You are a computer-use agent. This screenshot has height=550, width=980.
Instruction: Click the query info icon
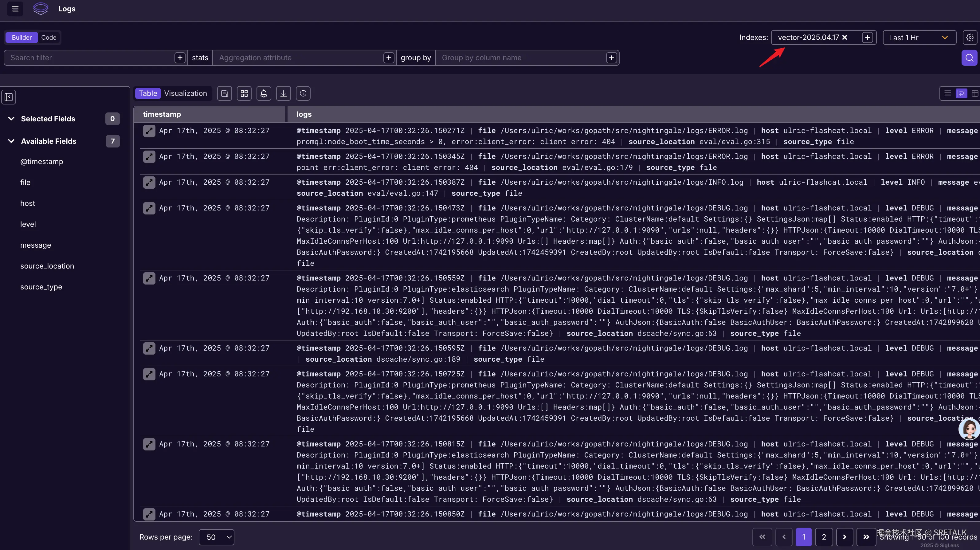[x=303, y=94]
